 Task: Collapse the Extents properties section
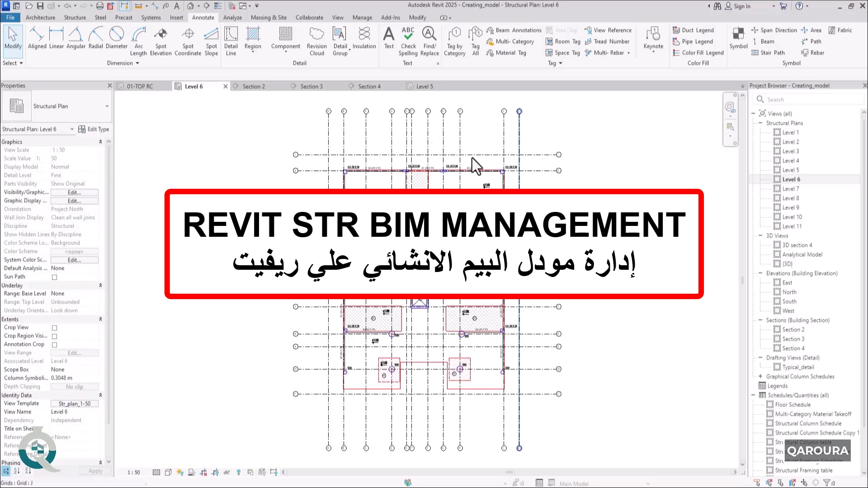tap(100, 319)
